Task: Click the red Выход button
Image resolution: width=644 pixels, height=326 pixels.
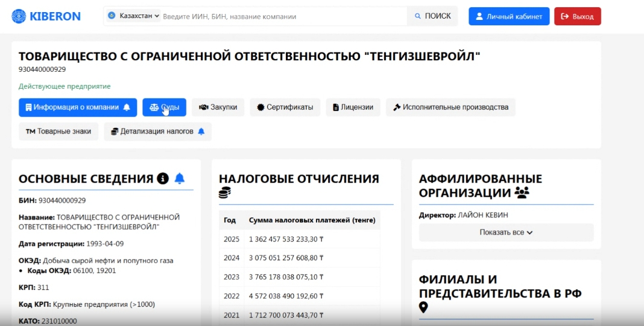Action: [578, 16]
